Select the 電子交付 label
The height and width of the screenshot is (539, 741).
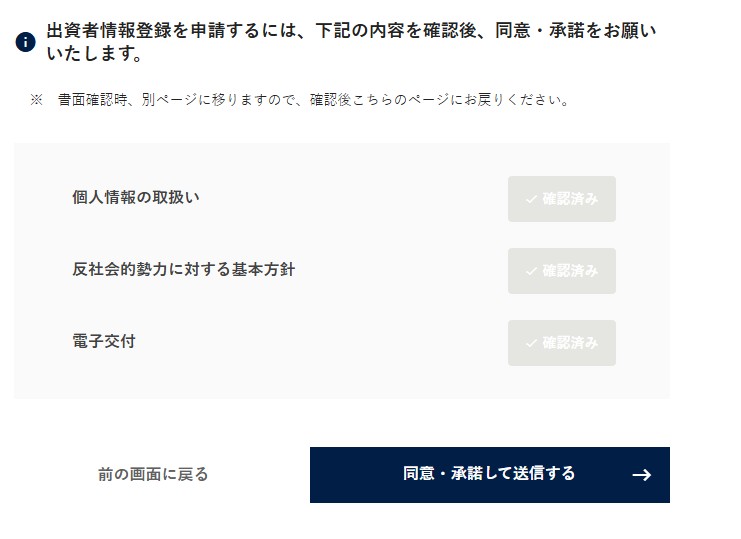click(x=104, y=341)
